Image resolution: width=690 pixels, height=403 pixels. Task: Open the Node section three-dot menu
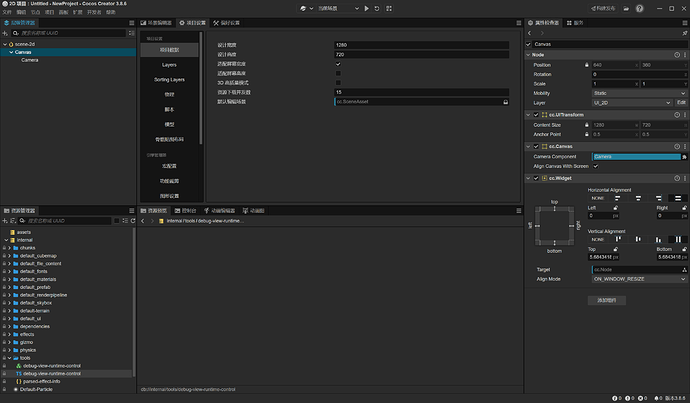685,55
